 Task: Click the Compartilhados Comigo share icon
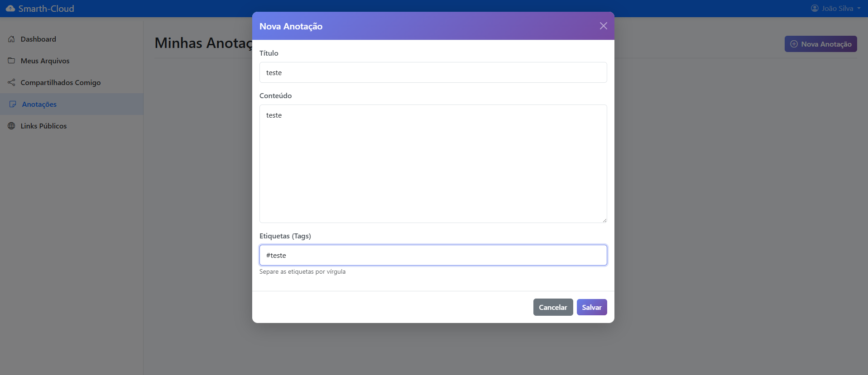tap(12, 82)
